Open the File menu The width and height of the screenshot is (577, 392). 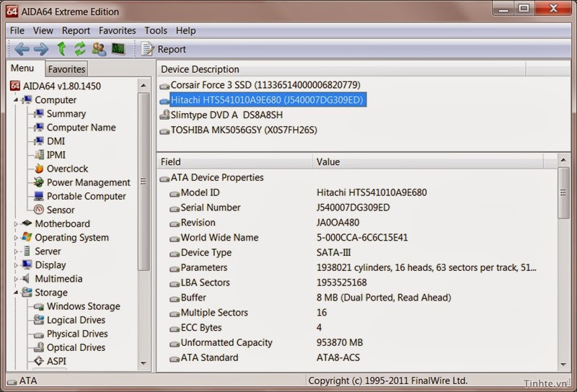(17, 30)
